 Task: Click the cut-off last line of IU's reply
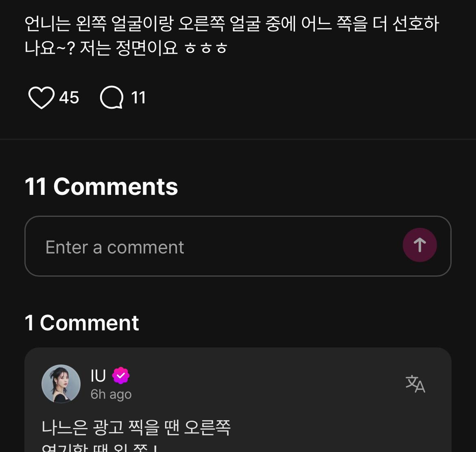100,448
